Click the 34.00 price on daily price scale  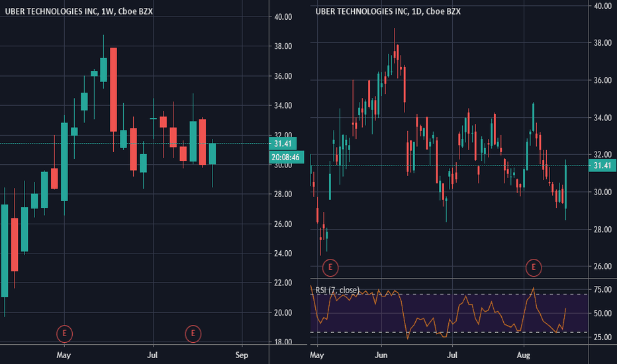(x=602, y=118)
